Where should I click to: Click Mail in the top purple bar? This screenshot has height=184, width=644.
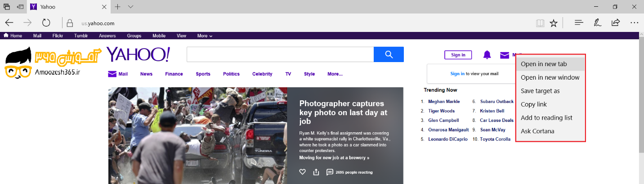coord(37,36)
